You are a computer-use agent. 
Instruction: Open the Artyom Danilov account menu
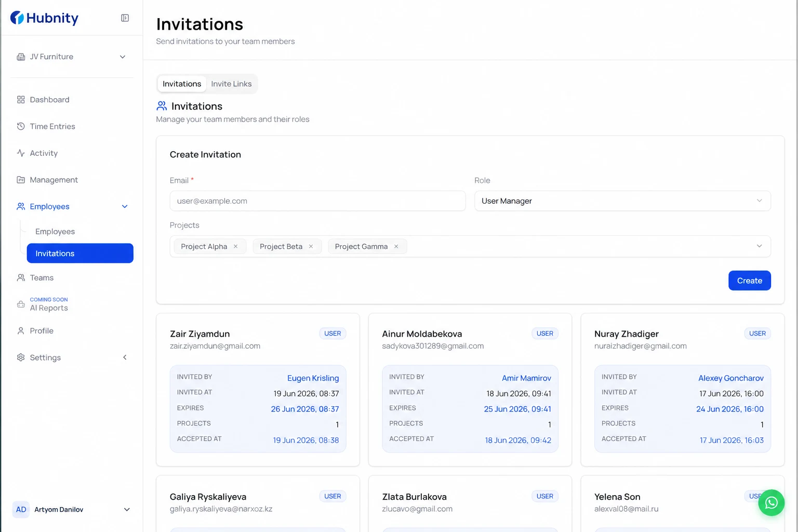click(x=72, y=510)
